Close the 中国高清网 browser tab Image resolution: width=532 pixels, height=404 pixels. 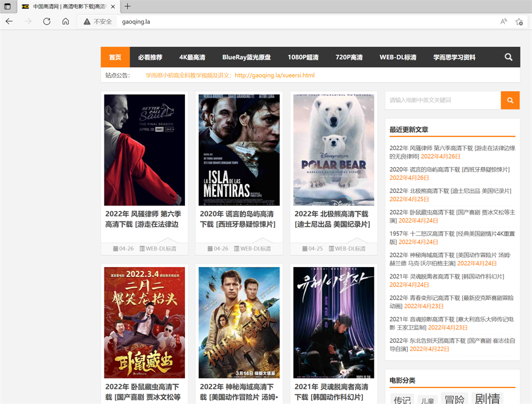(x=113, y=6)
